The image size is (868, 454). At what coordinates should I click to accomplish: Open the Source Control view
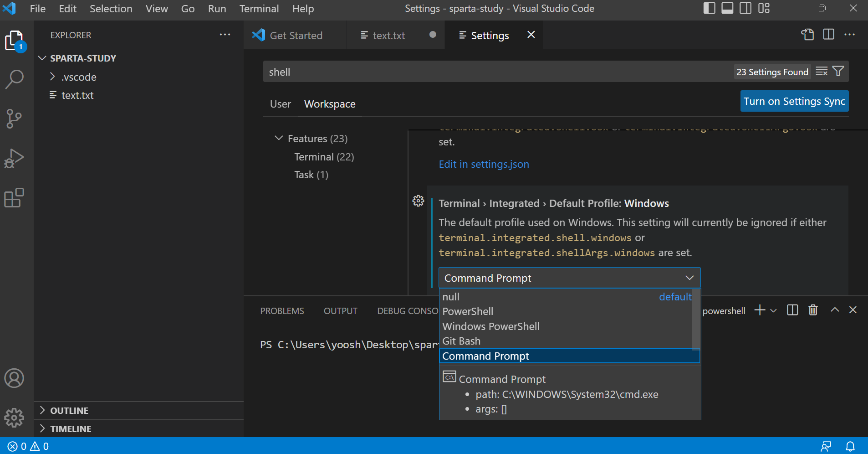coord(15,119)
